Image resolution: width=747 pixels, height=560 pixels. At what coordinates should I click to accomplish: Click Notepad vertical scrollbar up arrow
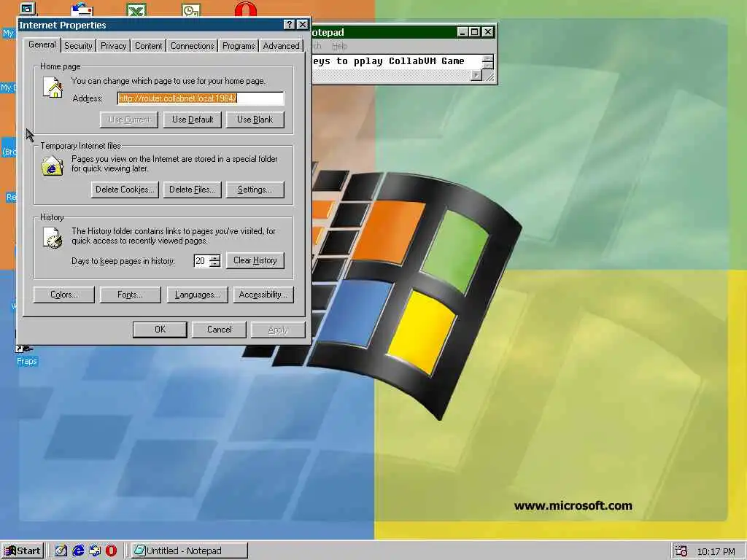(x=487, y=58)
